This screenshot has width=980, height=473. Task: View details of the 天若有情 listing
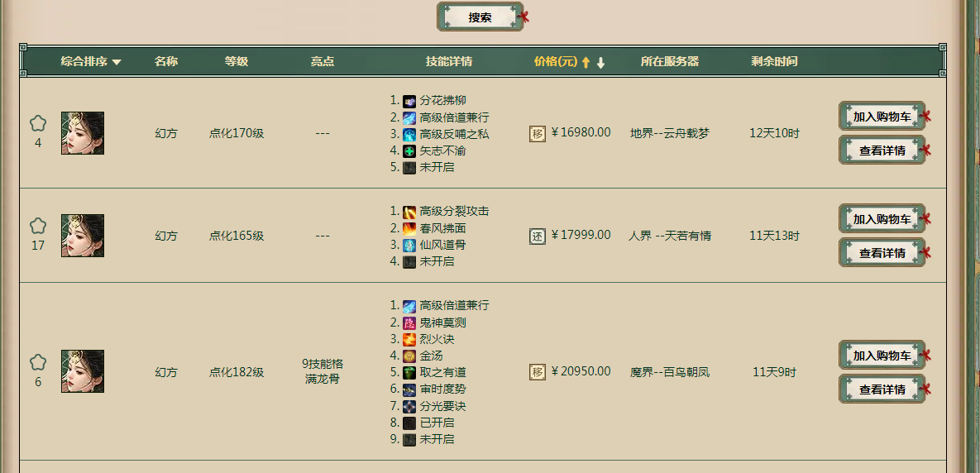882,253
